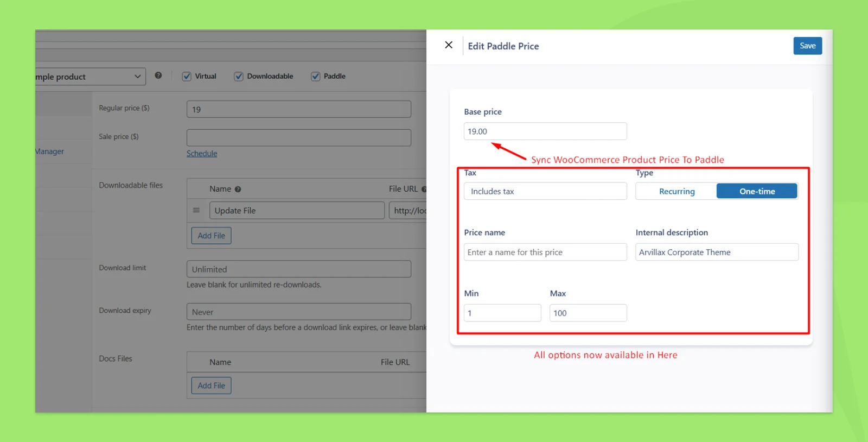Close the Edit Paddle Price panel

(449, 45)
